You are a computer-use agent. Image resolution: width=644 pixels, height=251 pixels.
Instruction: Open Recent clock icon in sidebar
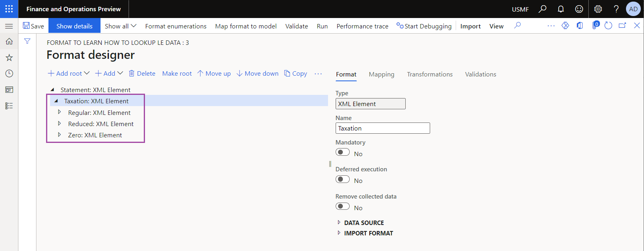click(9, 74)
